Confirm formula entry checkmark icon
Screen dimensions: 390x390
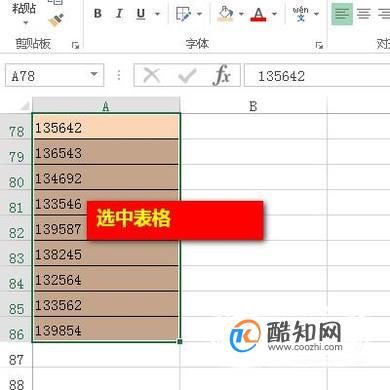click(x=187, y=76)
